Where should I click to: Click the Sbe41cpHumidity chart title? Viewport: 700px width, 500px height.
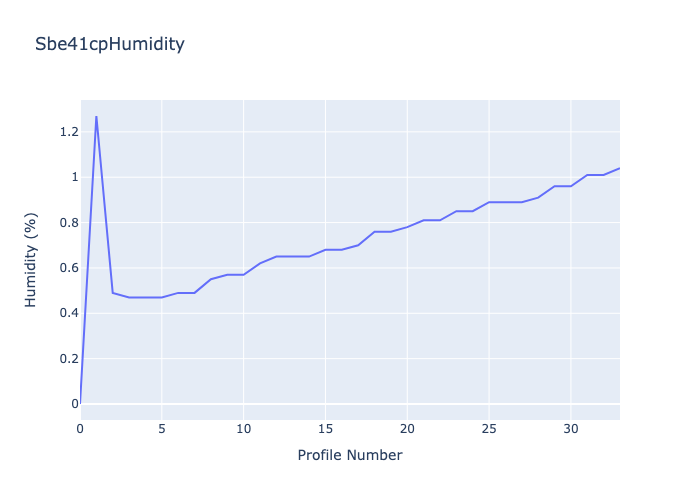[x=109, y=44]
